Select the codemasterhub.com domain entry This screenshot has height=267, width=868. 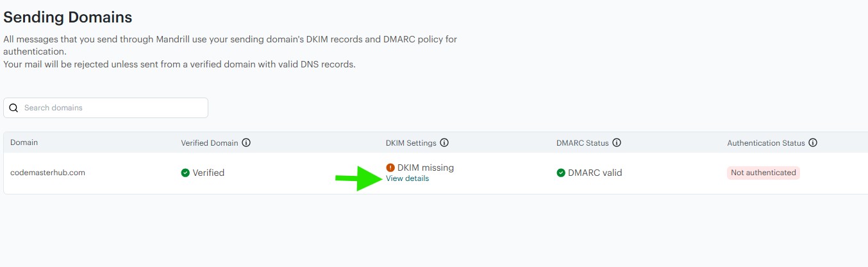(47, 173)
